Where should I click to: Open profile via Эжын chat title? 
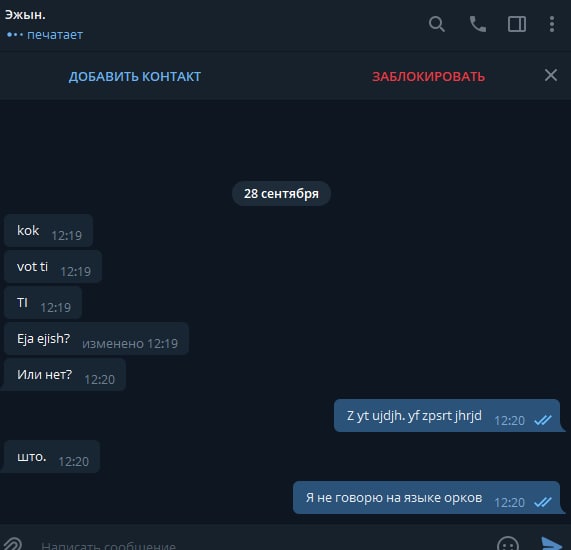pos(25,15)
